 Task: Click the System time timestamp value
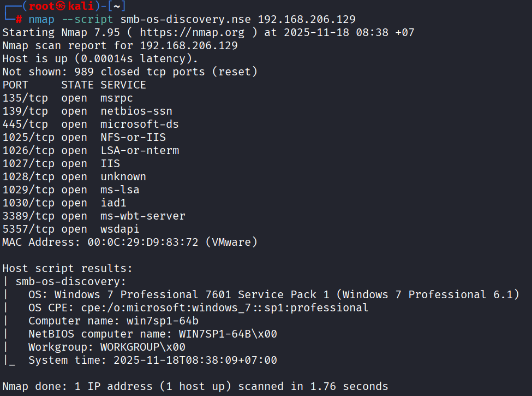tap(195, 360)
